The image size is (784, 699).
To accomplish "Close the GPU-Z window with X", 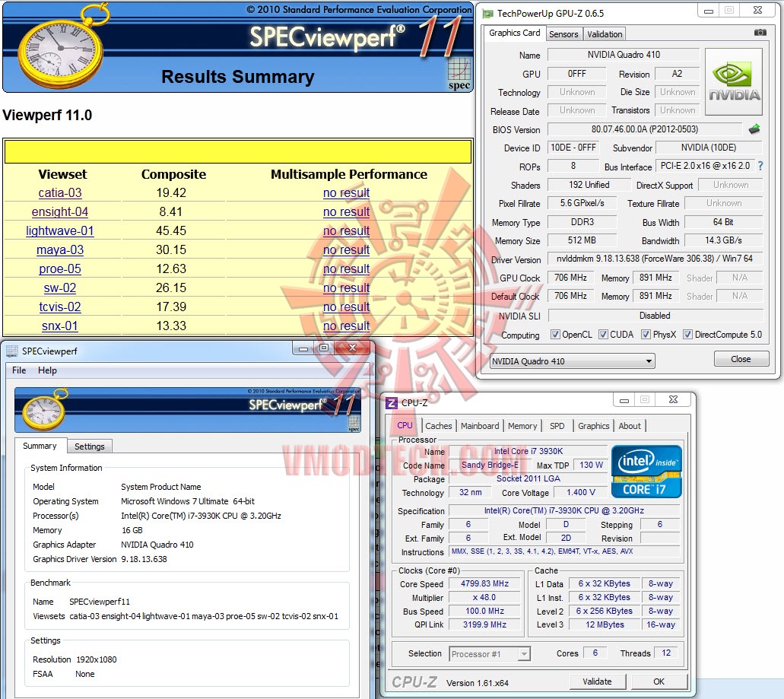I will click(x=757, y=11).
